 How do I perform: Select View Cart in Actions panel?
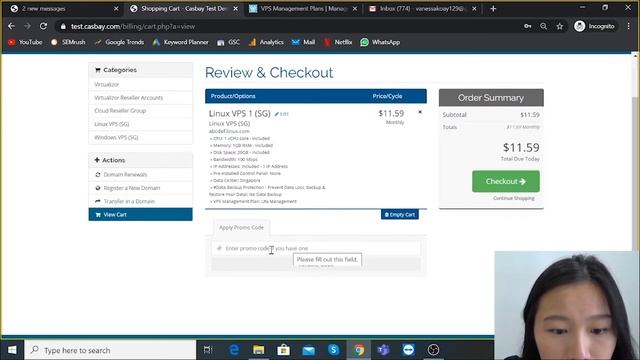(140, 214)
